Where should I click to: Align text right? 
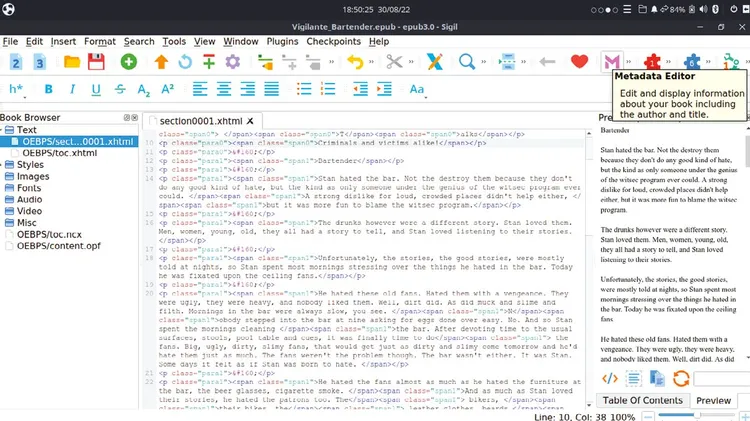(248, 89)
